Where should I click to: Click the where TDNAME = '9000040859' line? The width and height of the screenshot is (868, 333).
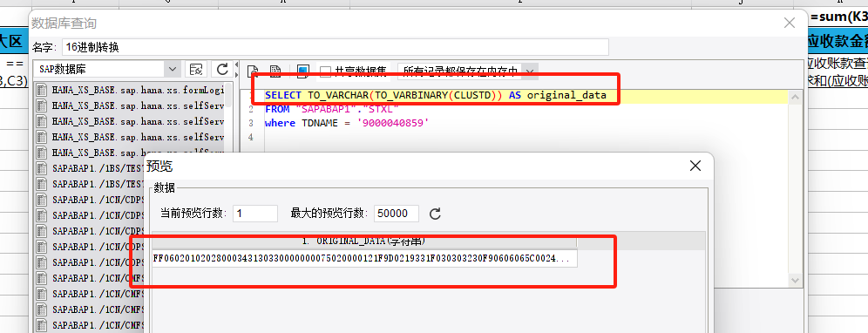[x=347, y=123]
